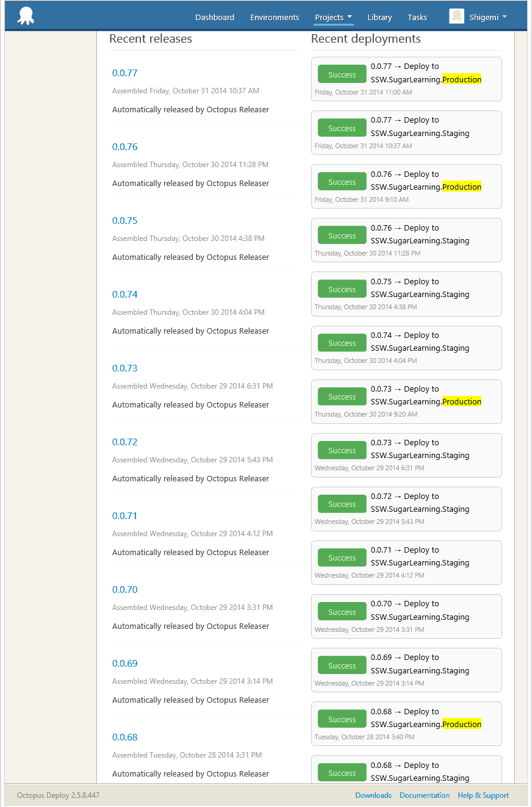Open release 0.0.77 link
This screenshot has width=532, height=807.
[125, 73]
